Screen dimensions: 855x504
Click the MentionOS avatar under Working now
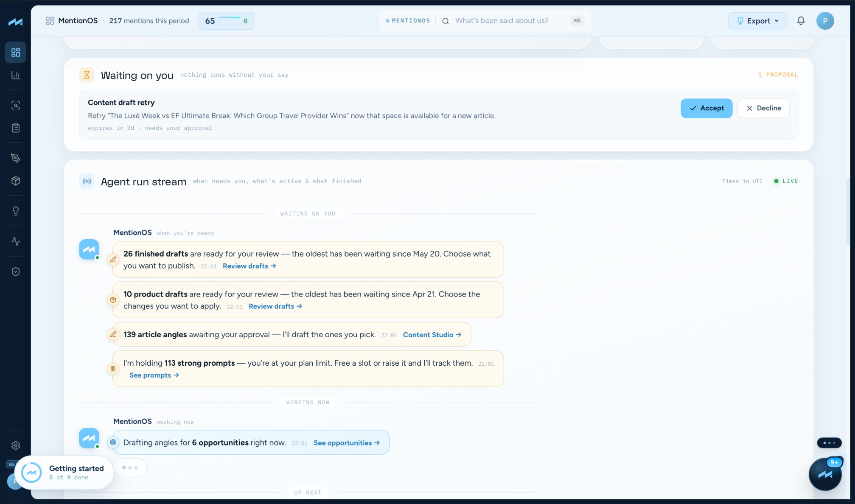point(89,438)
